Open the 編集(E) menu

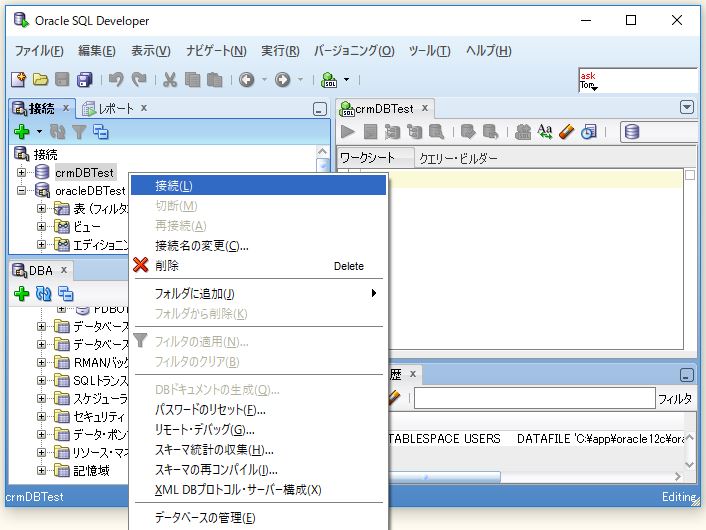click(97, 51)
